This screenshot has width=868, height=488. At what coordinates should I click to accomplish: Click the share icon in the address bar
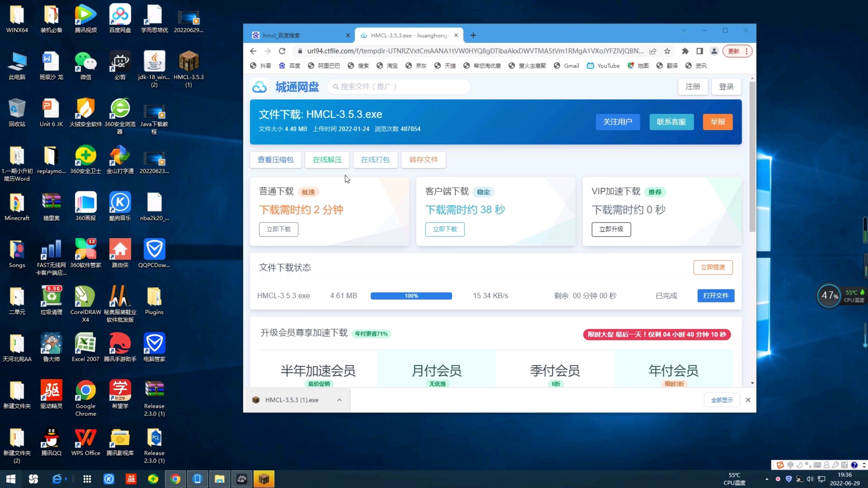click(x=653, y=51)
